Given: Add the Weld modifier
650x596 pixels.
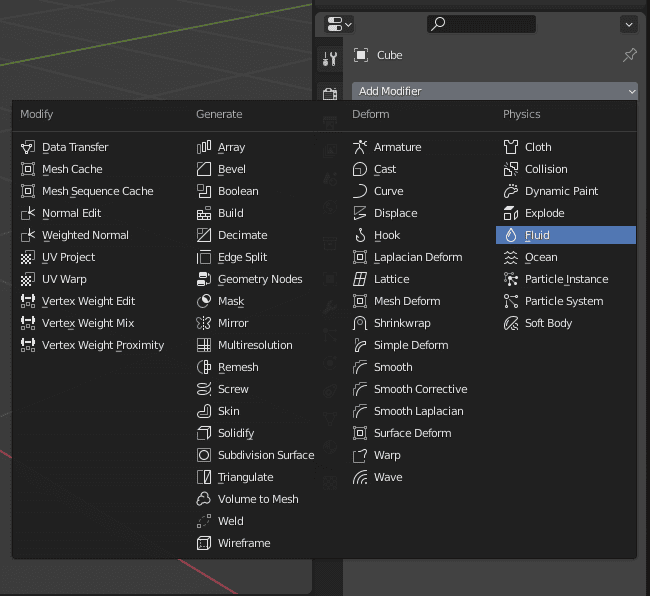Looking at the screenshot, I should (x=220, y=521).
